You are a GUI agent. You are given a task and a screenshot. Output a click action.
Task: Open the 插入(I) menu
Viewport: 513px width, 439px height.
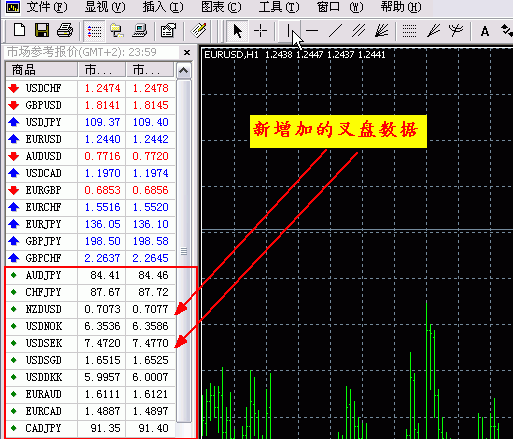[x=163, y=7]
